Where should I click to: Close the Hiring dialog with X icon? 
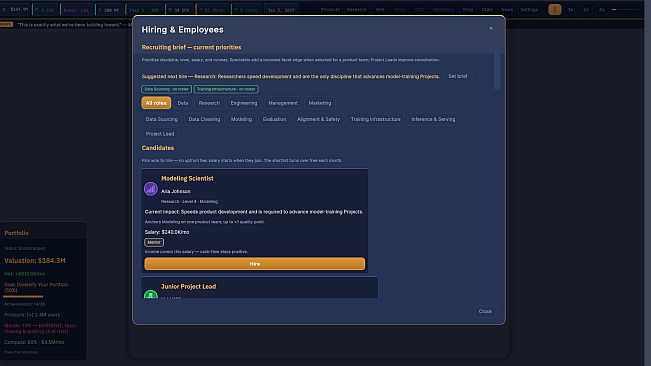[x=491, y=28]
